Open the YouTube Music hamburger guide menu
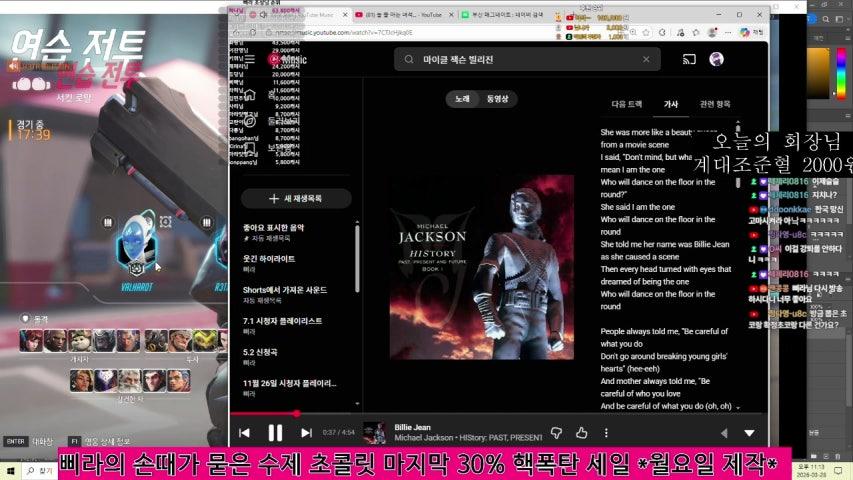853x480 pixels. [250, 59]
